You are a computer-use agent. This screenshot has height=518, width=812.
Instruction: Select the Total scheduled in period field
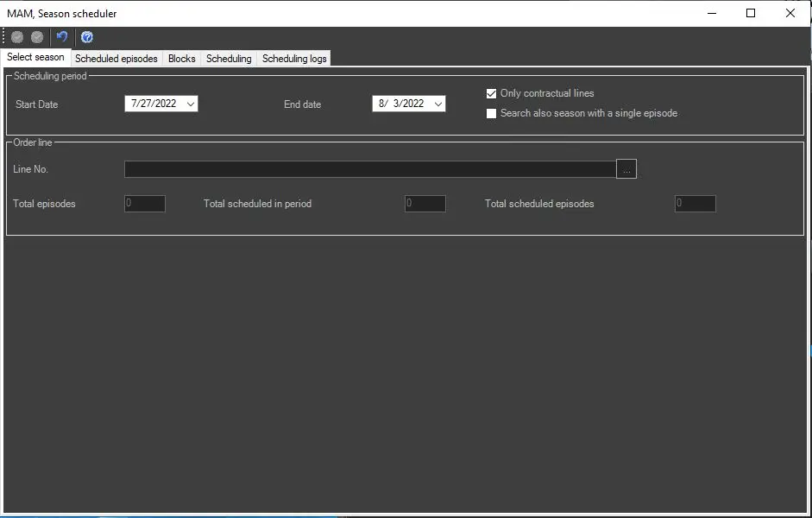pyautogui.click(x=425, y=204)
